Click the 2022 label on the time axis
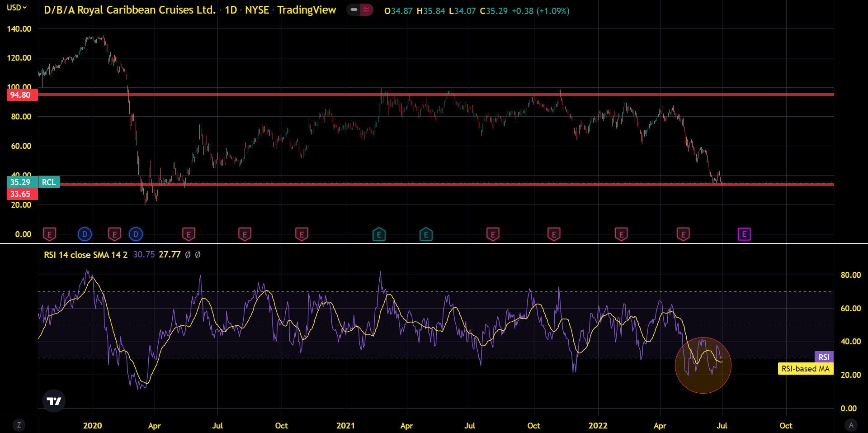The image size is (868, 433). click(x=598, y=426)
